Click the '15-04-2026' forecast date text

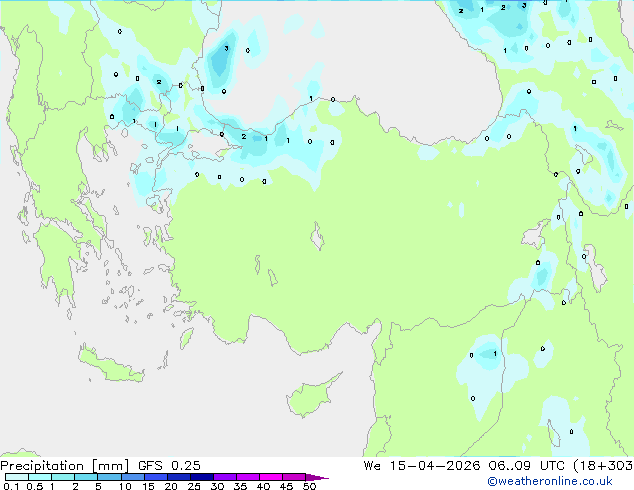click(435, 466)
